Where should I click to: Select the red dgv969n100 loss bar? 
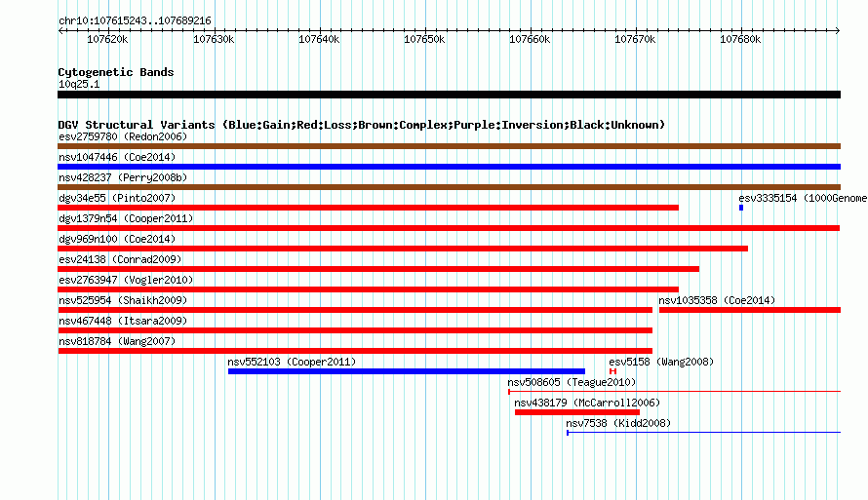click(x=403, y=249)
